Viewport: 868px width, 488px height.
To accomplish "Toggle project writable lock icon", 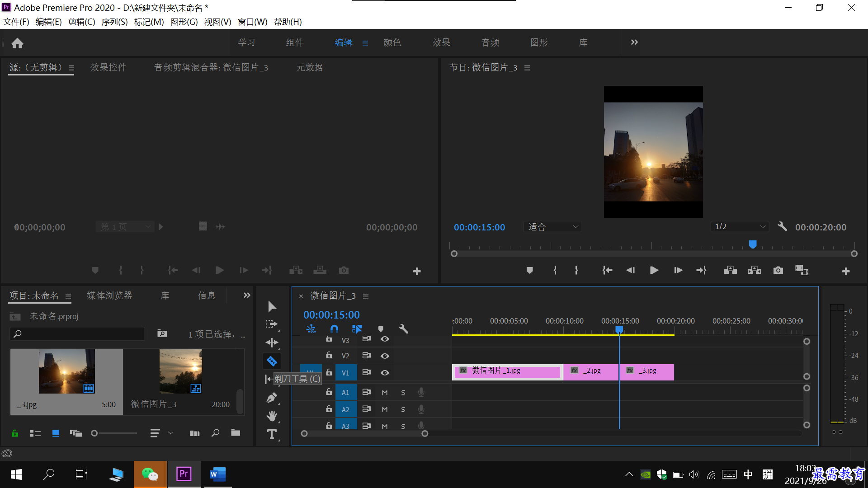I will [15, 433].
